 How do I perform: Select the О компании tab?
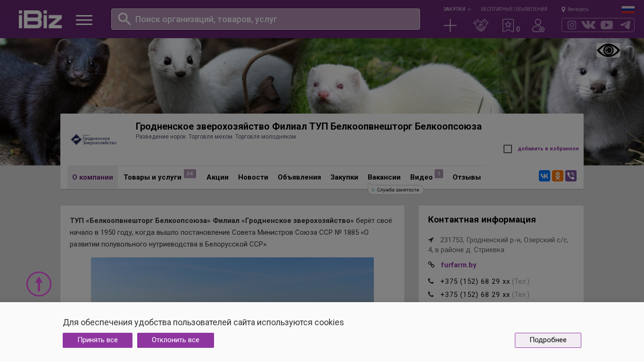(92, 177)
